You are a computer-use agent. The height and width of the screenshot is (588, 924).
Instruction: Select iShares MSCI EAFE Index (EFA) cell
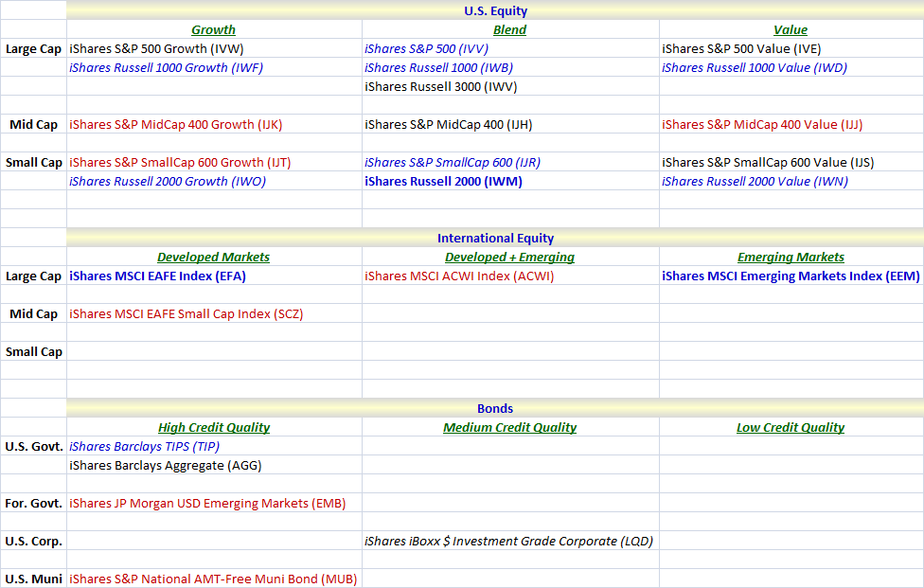(215, 276)
